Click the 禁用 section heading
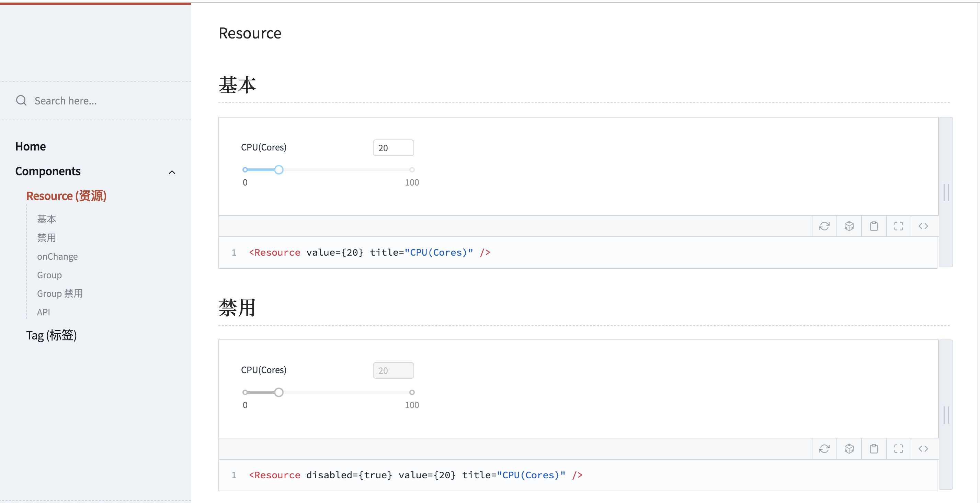The height and width of the screenshot is (503, 980). tap(237, 308)
